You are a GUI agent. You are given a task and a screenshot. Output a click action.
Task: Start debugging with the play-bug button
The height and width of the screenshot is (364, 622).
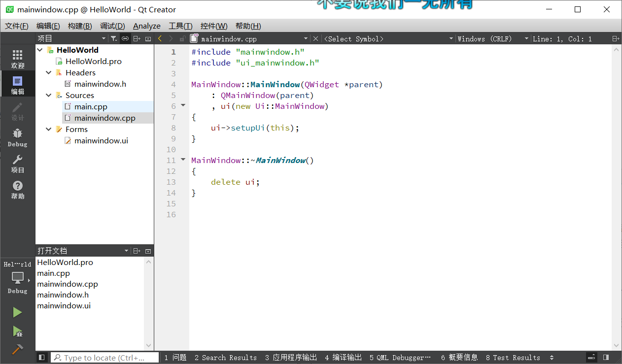tap(17, 331)
